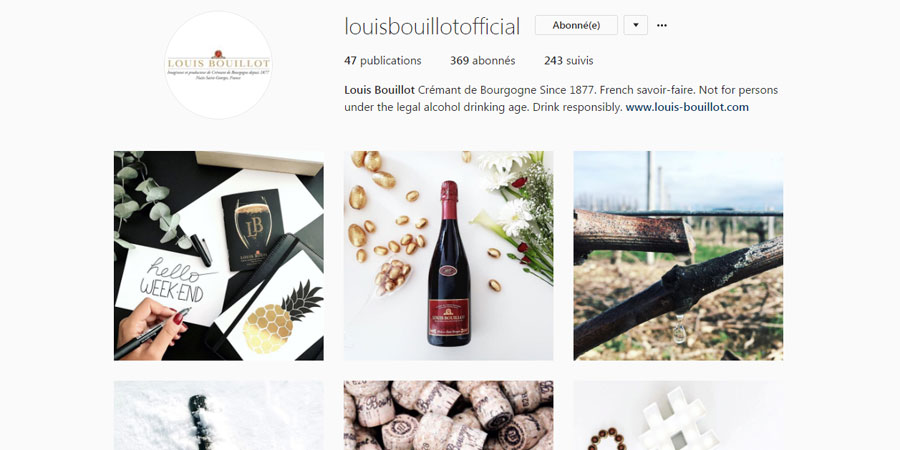Open the Louis Bouillot profile picture
Viewport: 900px width, 450px height.
[x=218, y=65]
